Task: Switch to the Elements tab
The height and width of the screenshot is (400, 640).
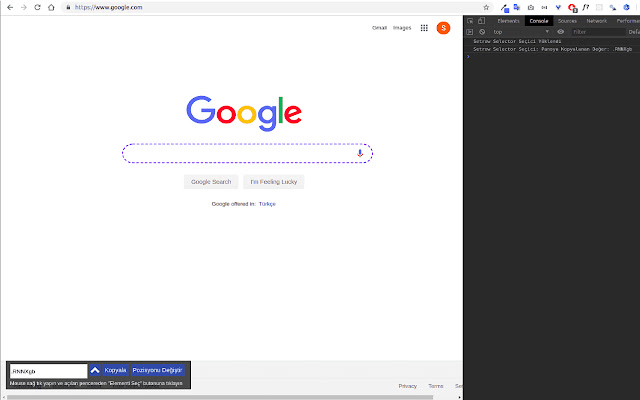Action: pos(508,21)
